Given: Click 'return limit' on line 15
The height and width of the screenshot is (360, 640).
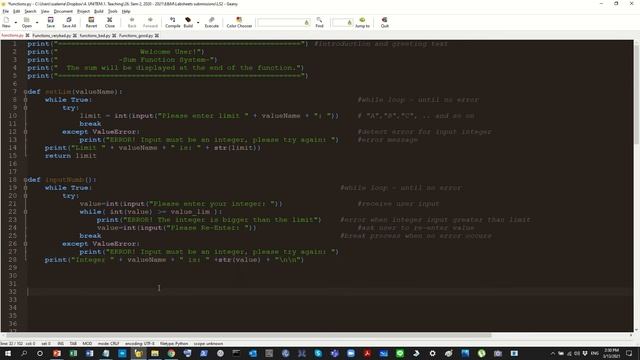Looking at the screenshot, I should click(71, 156).
